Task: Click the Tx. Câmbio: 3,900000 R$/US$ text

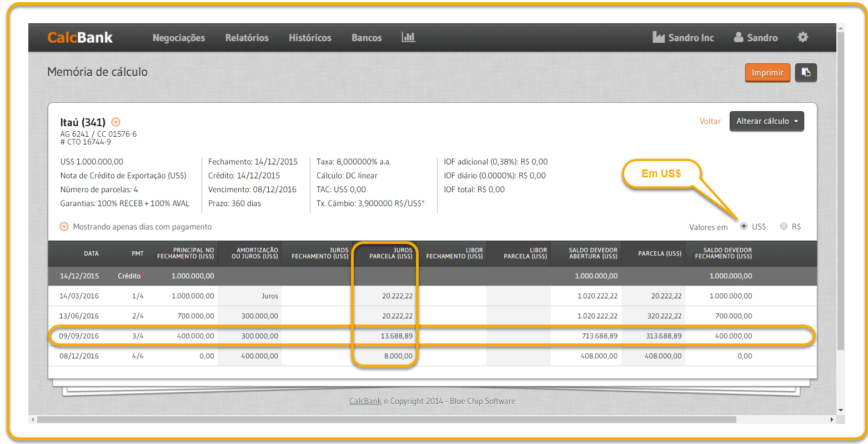Action: pyautogui.click(x=370, y=203)
